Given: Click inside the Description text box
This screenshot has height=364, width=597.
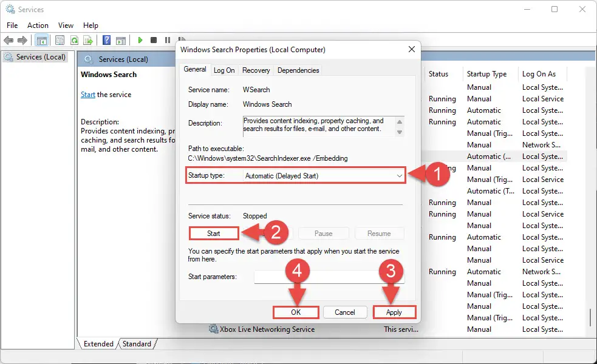Looking at the screenshot, I should click(x=319, y=126).
